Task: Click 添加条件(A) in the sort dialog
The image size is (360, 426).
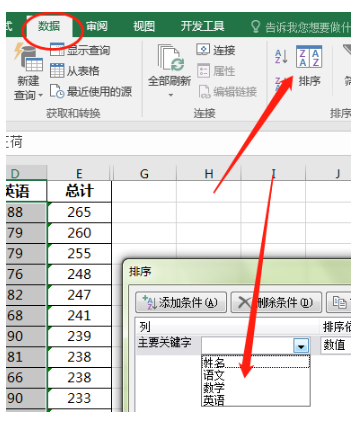Action: [181, 302]
